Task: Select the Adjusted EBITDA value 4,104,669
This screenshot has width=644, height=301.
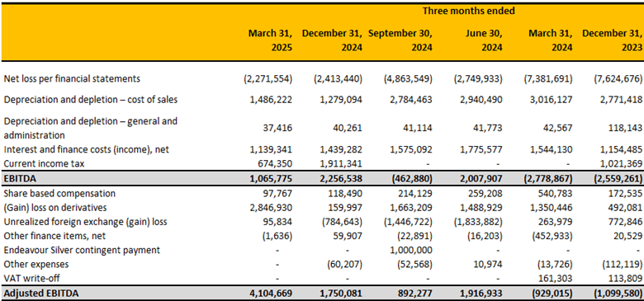Action: pos(271,294)
